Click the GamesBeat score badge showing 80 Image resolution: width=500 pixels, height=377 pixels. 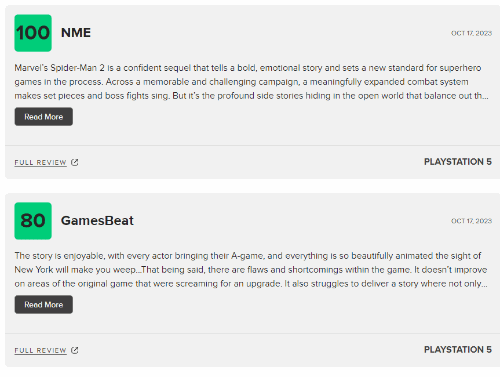point(33,221)
